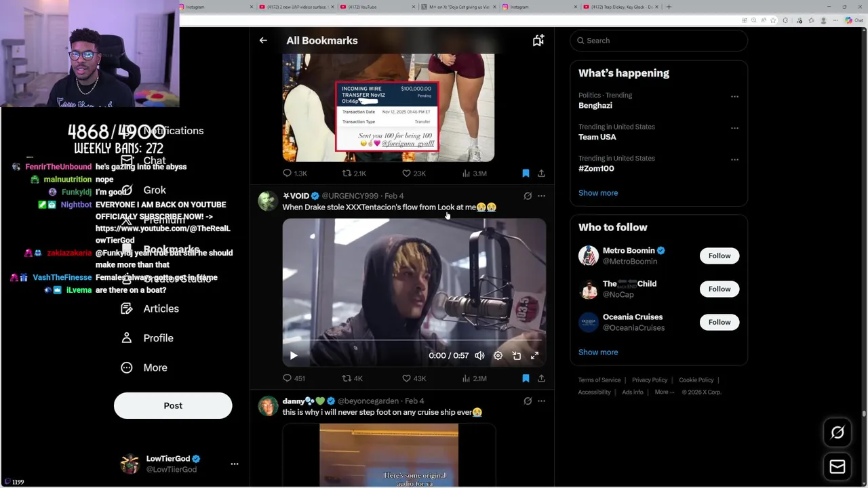Viewport: 868px width, 488px height.
Task: Open more options for #Zom100 trend
Action: point(734,159)
